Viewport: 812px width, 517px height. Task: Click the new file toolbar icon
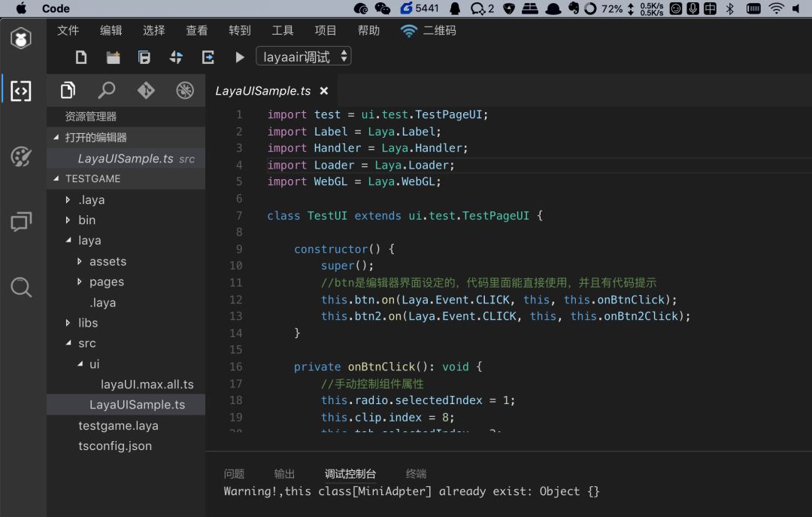[81, 57]
